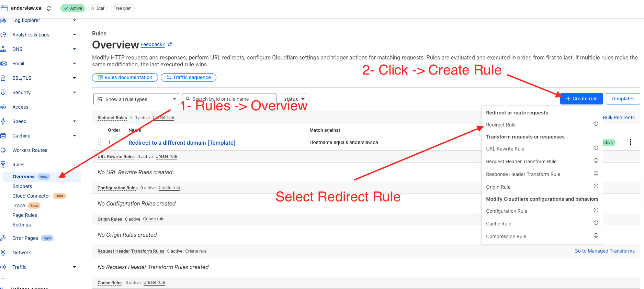Select Redirect Rule from the create menu
The height and width of the screenshot is (289, 644).
click(501, 125)
